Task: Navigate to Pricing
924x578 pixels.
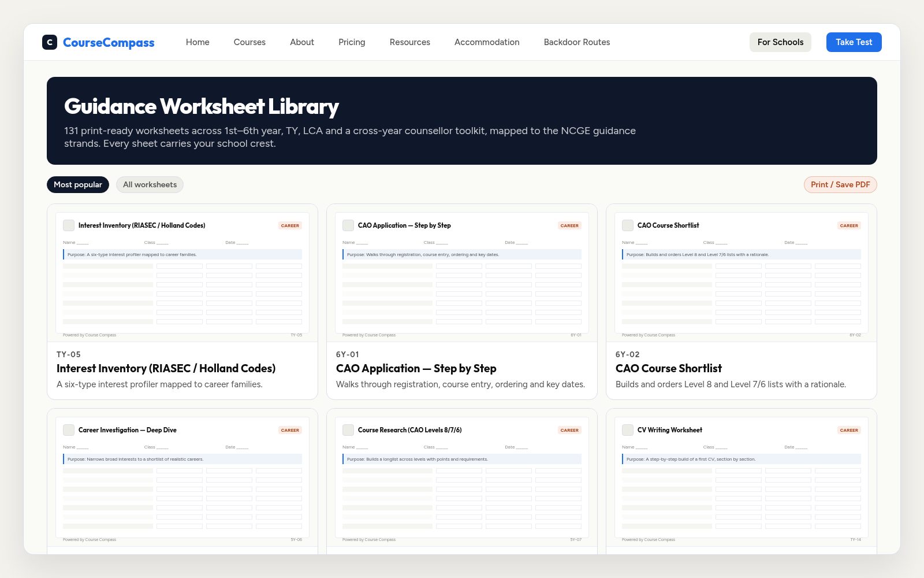Action: tap(352, 42)
